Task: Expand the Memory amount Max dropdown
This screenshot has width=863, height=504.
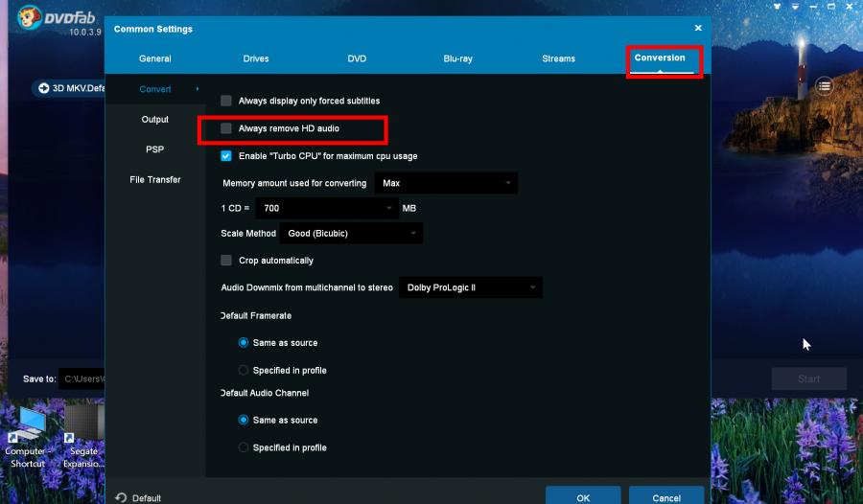Action: [446, 183]
